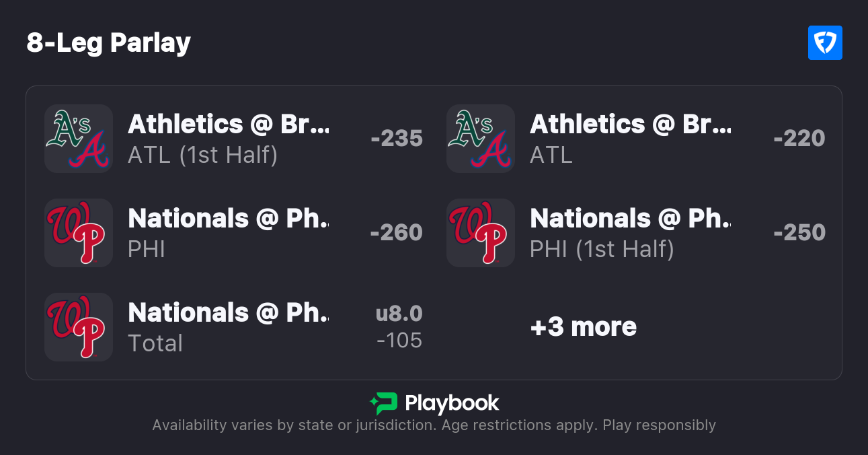Open the Nationals @ Phillies Total leg title
The height and width of the screenshot is (455, 868).
pyautogui.click(x=229, y=313)
